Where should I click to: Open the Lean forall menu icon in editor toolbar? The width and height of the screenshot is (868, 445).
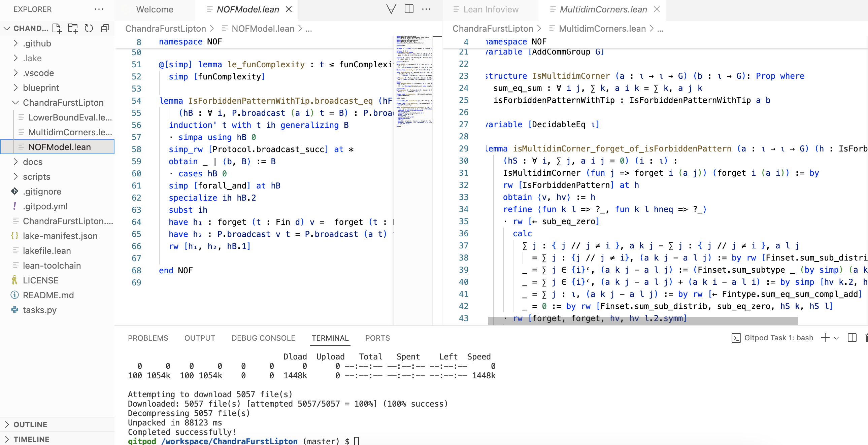click(x=391, y=9)
